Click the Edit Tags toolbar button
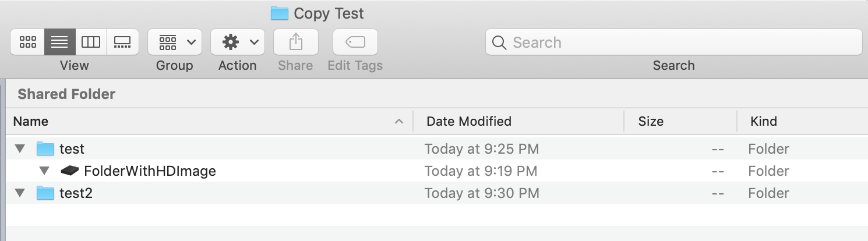Viewport: 868px width, 241px height. 355,42
